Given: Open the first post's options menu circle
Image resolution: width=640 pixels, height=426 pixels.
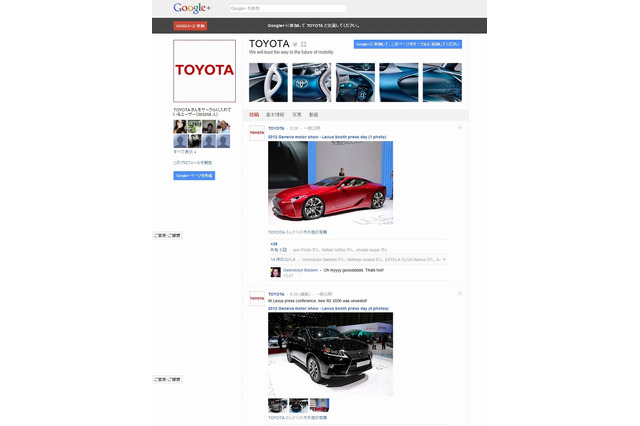Looking at the screenshot, I should pyautogui.click(x=460, y=128).
